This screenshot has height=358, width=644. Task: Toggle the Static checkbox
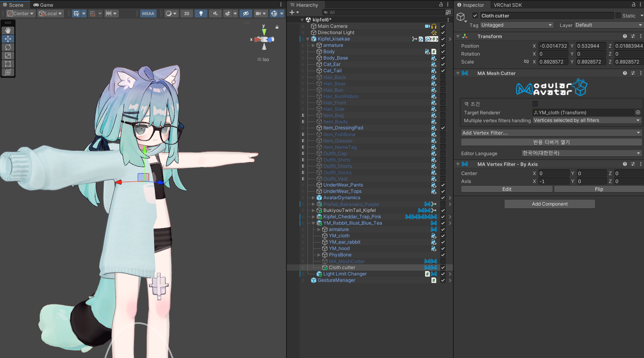pos(618,15)
